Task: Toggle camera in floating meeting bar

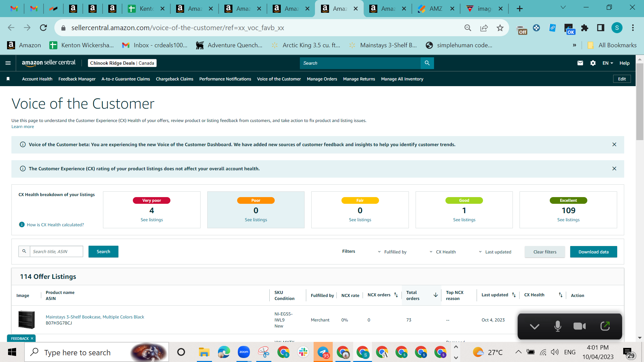Action: [580, 326]
